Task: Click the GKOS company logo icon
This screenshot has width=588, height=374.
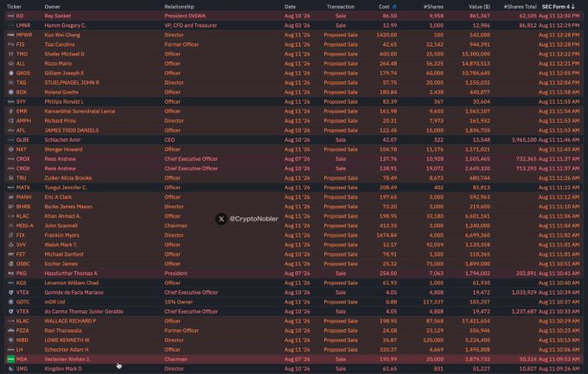Action: click(x=11, y=73)
